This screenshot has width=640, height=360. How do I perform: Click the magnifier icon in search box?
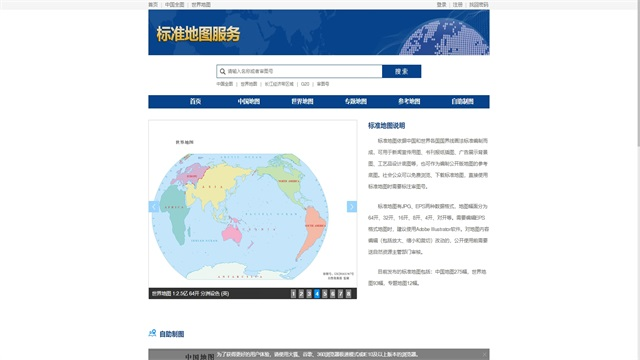tap(222, 71)
